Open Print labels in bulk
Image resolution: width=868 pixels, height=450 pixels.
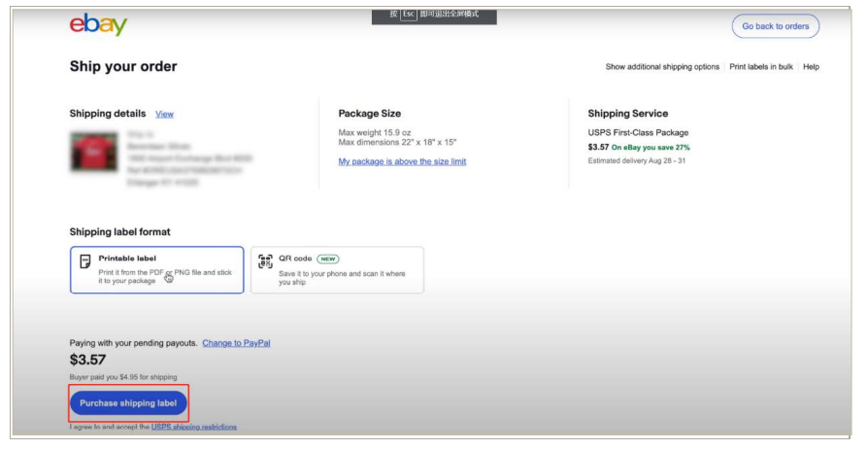[760, 66]
